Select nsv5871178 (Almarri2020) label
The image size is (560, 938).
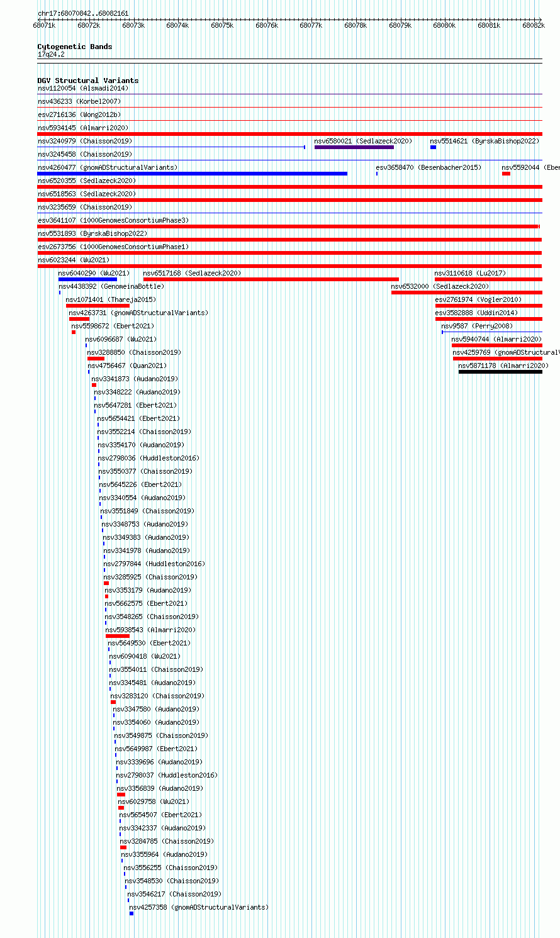click(504, 366)
